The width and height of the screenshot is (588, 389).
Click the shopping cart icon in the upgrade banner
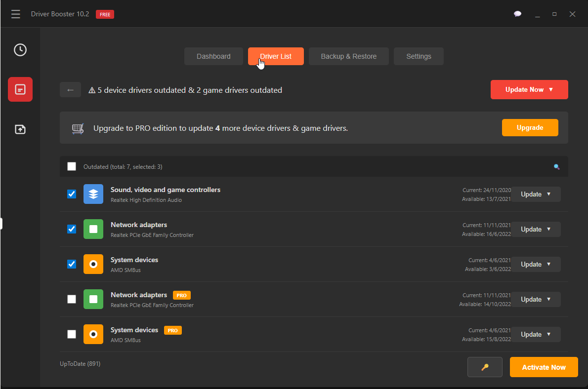78,127
